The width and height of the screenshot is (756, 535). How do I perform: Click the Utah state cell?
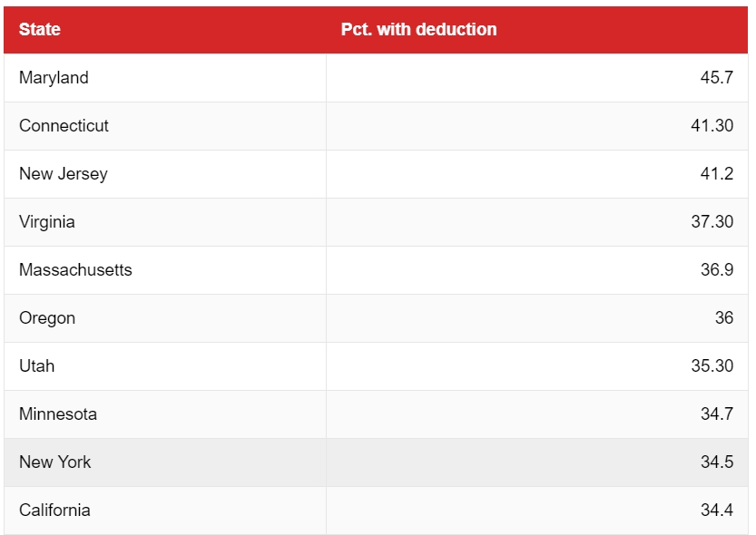(37, 366)
